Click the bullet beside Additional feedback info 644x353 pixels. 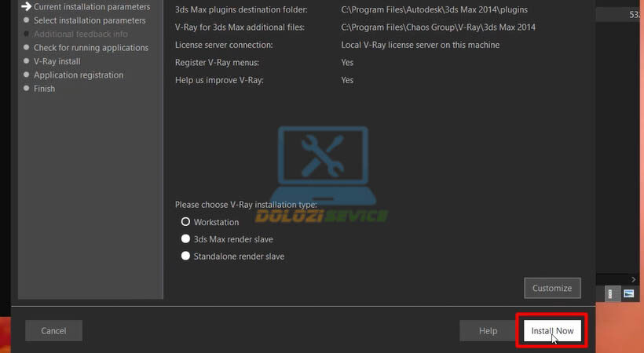[x=27, y=35]
